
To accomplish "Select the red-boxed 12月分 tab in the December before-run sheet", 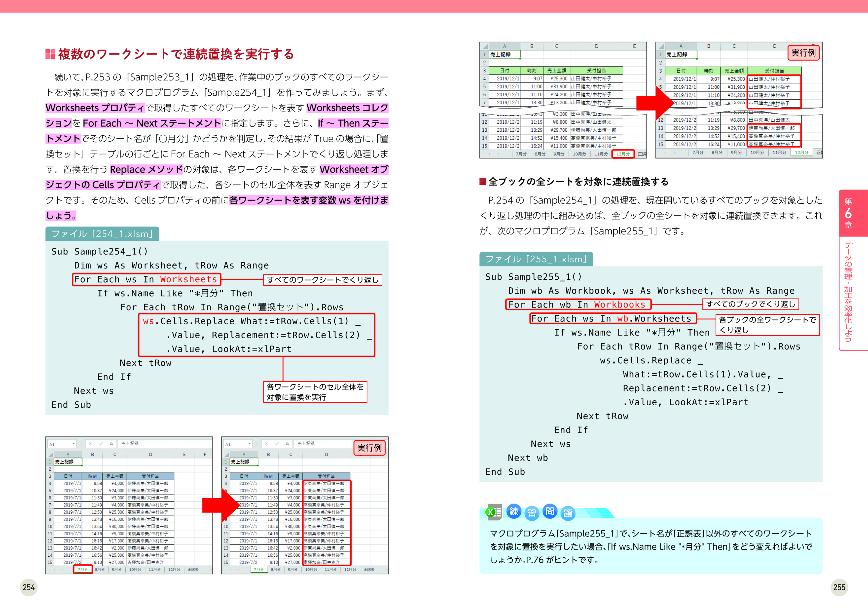I will pyautogui.click(x=623, y=154).
